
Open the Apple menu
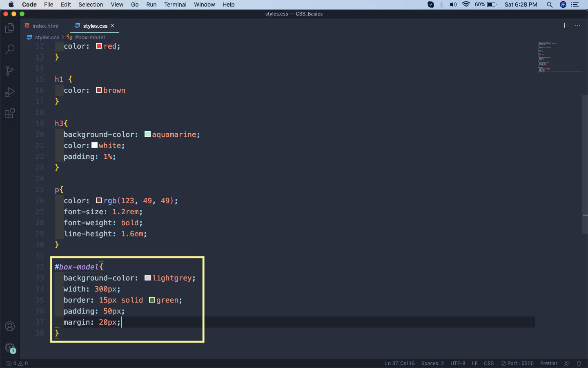[x=11, y=4]
